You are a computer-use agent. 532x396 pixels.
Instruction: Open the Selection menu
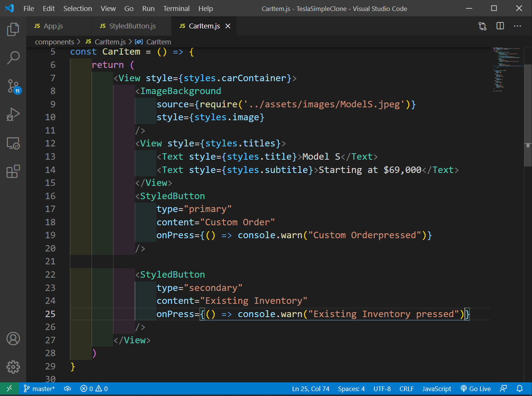tap(77, 8)
